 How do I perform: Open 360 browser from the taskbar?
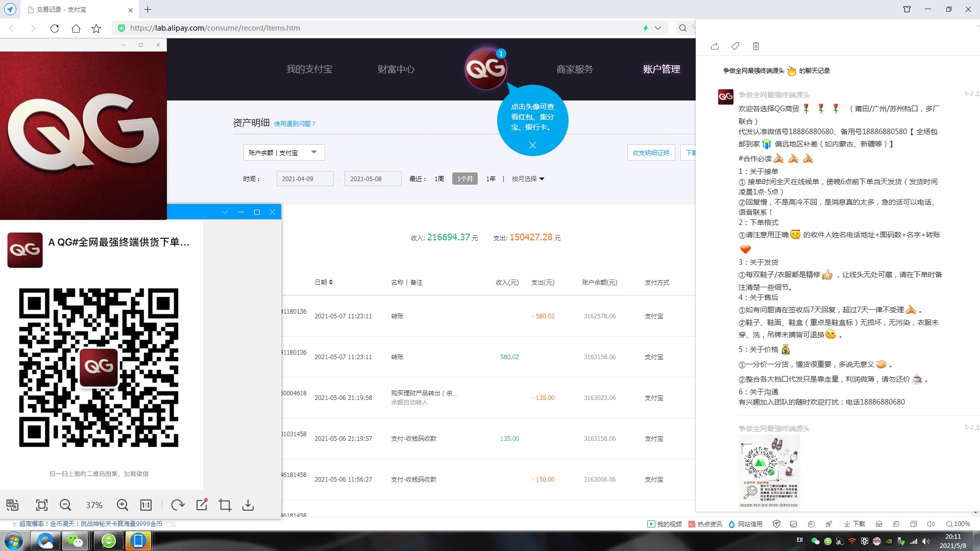tap(109, 541)
